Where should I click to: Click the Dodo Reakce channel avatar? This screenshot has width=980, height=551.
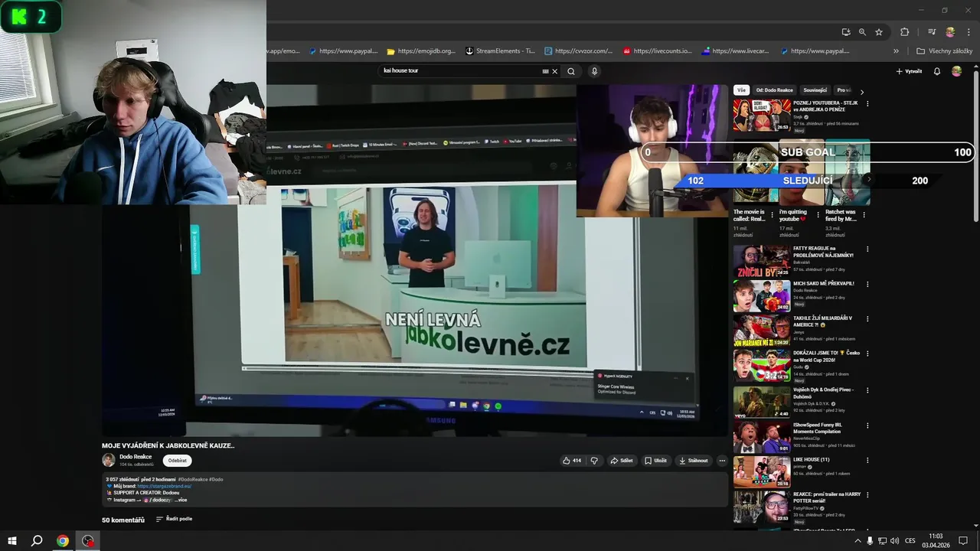(x=109, y=460)
